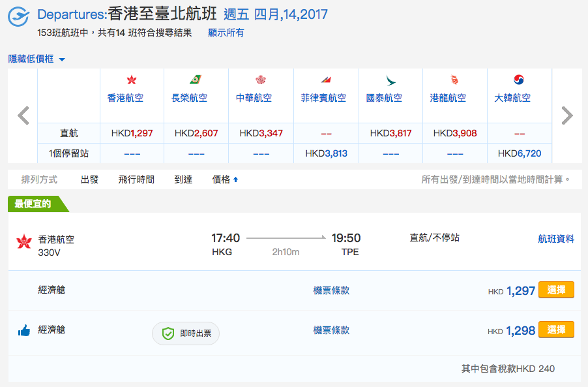Select the HKD 1,298 instant-ticket fare

tap(556, 330)
